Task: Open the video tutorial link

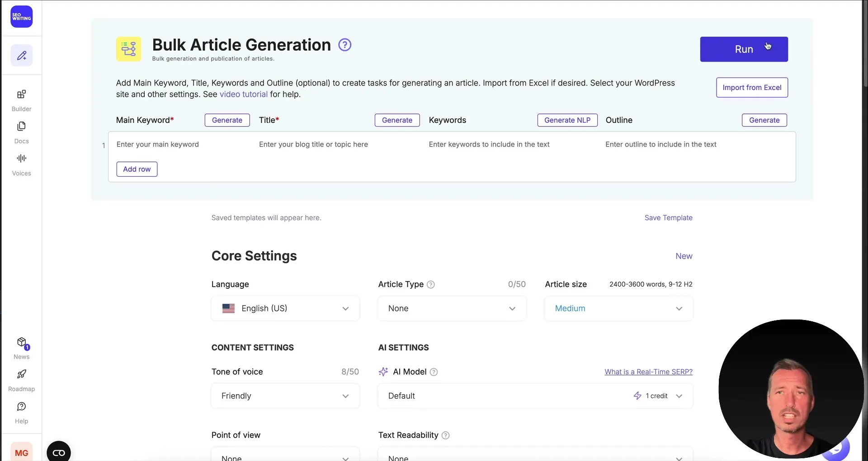Action: click(244, 94)
